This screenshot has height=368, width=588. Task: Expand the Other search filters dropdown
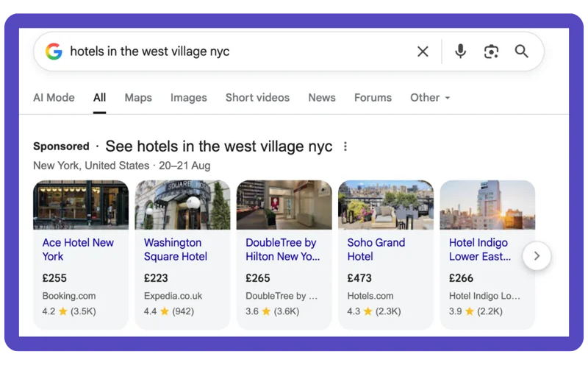tap(430, 97)
